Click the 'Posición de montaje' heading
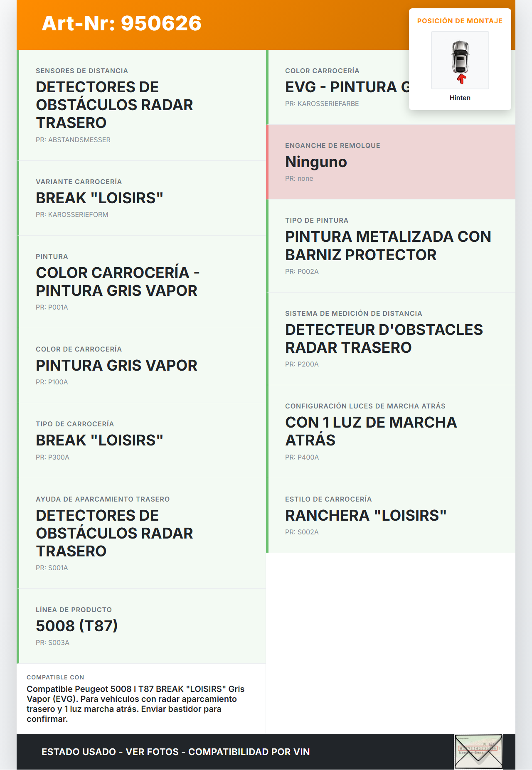 coord(460,21)
